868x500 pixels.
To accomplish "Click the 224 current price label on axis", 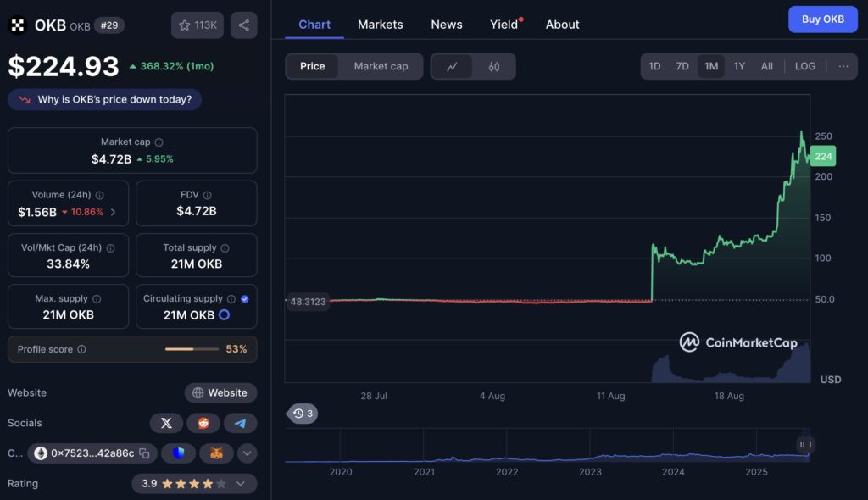I will tap(823, 156).
